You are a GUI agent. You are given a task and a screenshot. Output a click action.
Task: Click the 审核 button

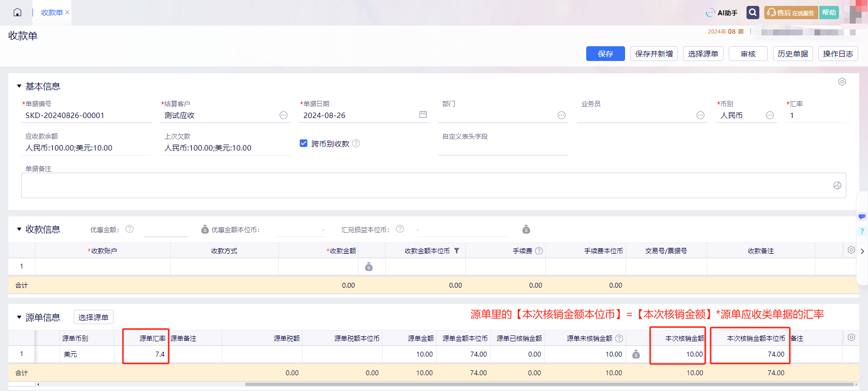748,54
